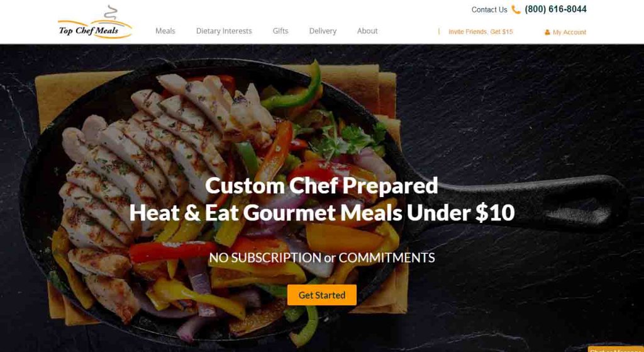Open the Dietary Interests menu
Viewport: 644px width, 352px height.
224,31
